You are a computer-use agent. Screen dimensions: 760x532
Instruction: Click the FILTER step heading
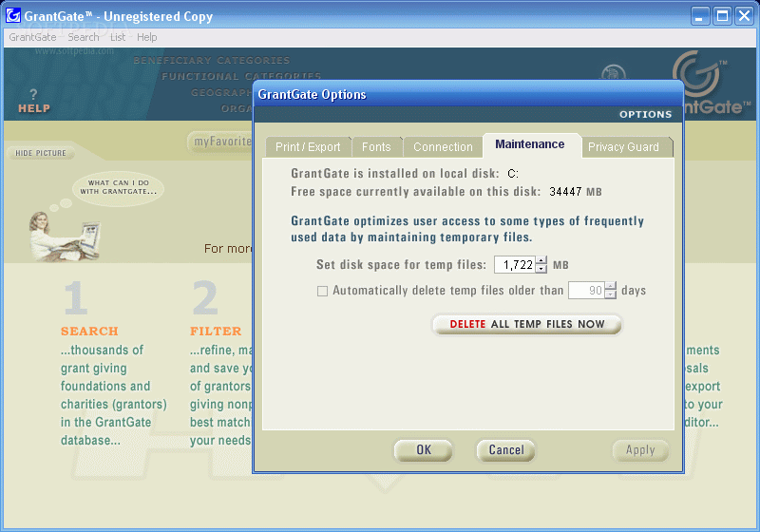pos(216,332)
